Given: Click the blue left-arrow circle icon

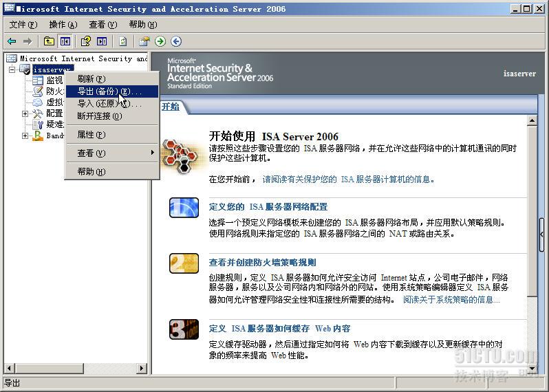Looking at the screenshot, I should tap(176, 41).
